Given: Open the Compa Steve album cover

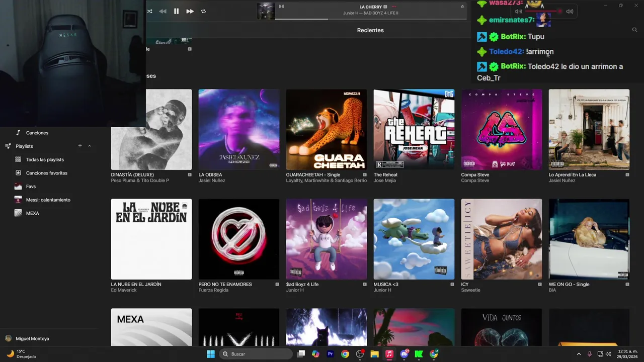Looking at the screenshot, I should 502,130.
